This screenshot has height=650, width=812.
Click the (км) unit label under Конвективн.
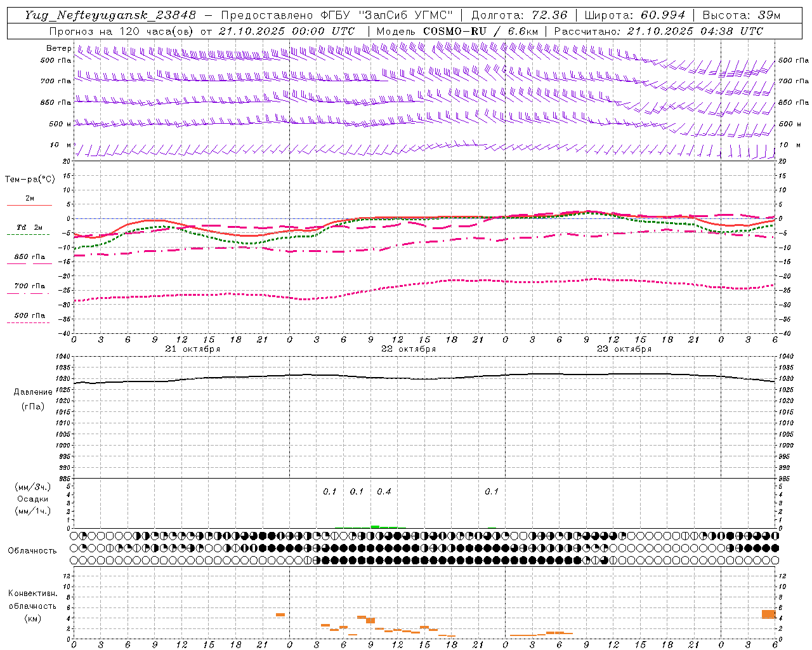point(32,618)
